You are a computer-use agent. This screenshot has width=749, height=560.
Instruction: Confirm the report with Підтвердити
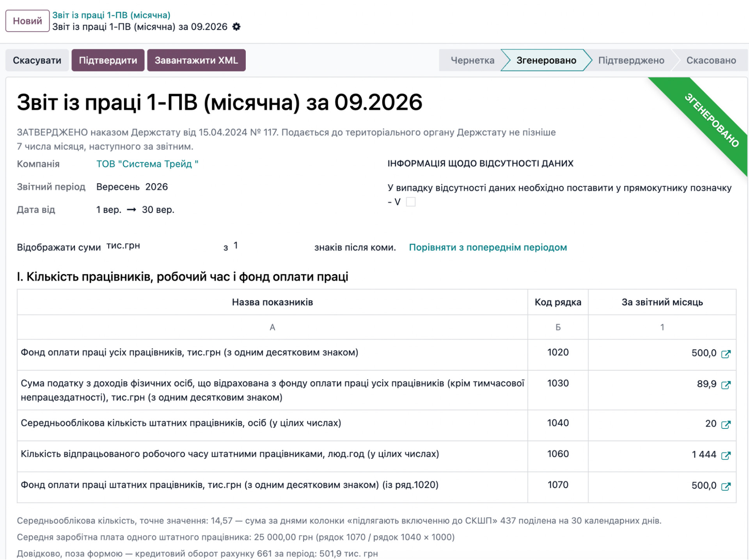tap(108, 60)
